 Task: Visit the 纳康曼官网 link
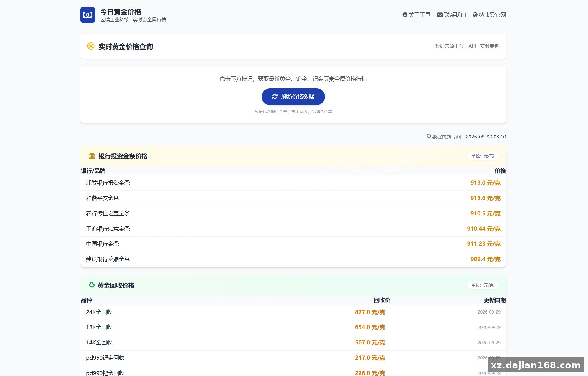coord(489,15)
